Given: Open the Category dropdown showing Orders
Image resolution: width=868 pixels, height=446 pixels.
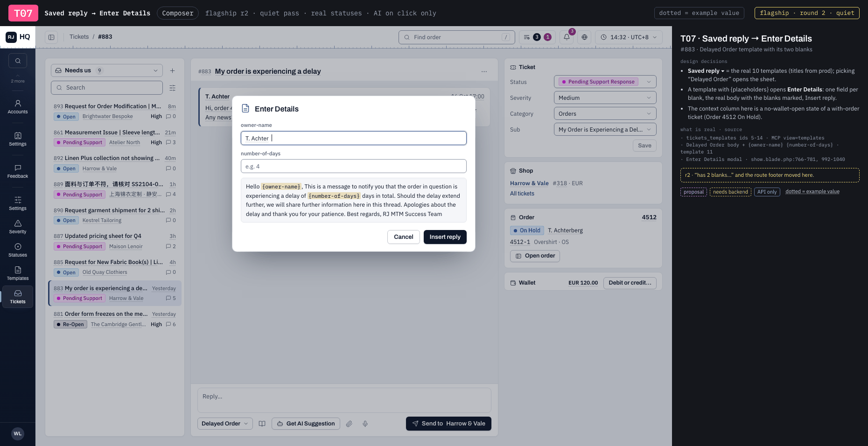Looking at the screenshot, I should coord(605,113).
